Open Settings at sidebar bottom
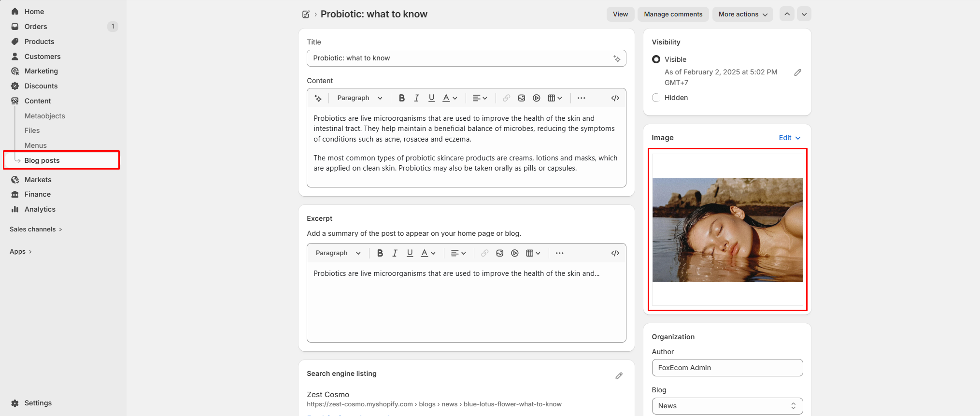The height and width of the screenshot is (416, 980). 38,403
